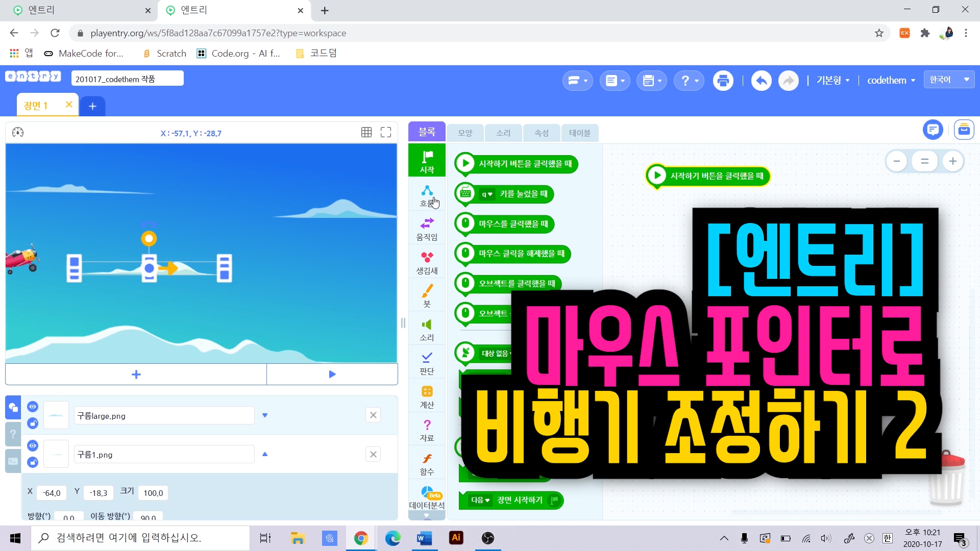Expand stage to fullscreen view
Screen dimensions: 980x551
point(386,133)
